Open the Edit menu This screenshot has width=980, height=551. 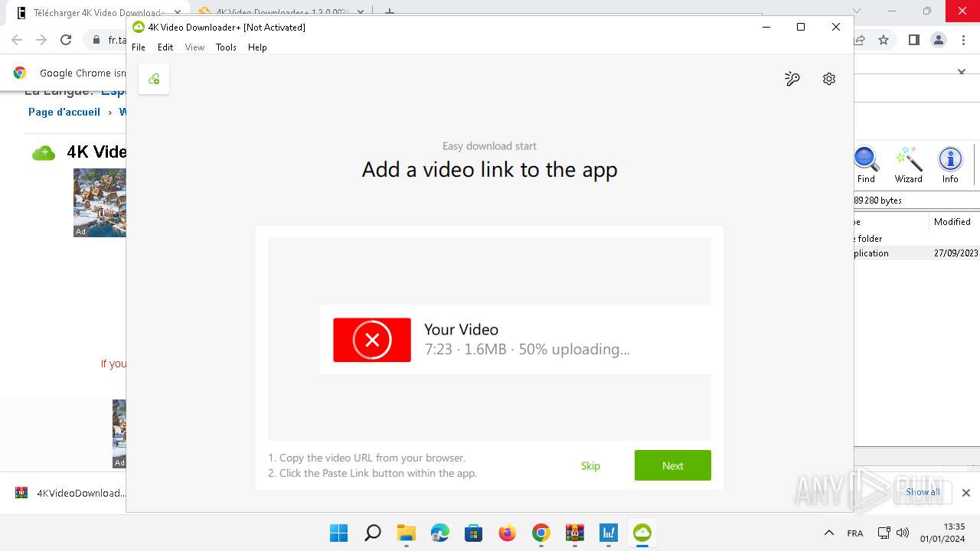(165, 47)
